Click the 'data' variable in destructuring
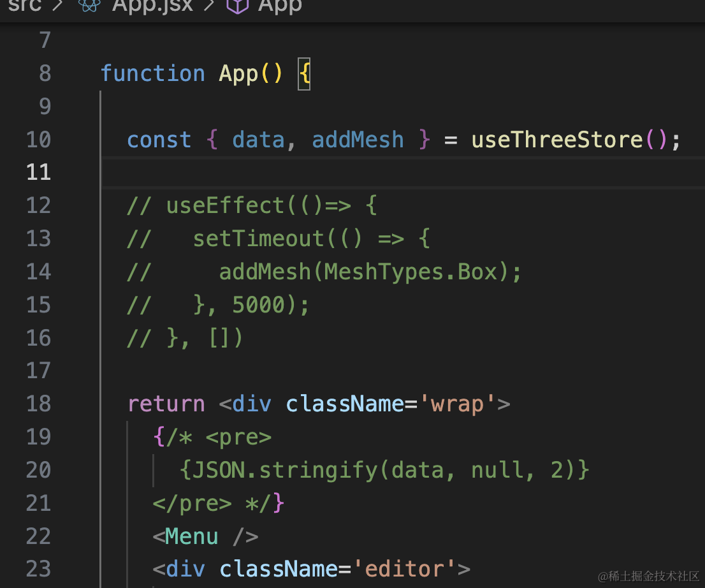705x588 pixels. tap(259, 140)
